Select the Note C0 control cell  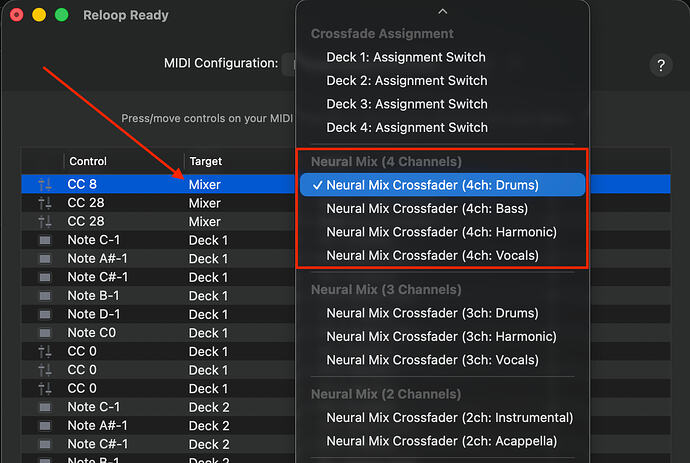click(92, 333)
